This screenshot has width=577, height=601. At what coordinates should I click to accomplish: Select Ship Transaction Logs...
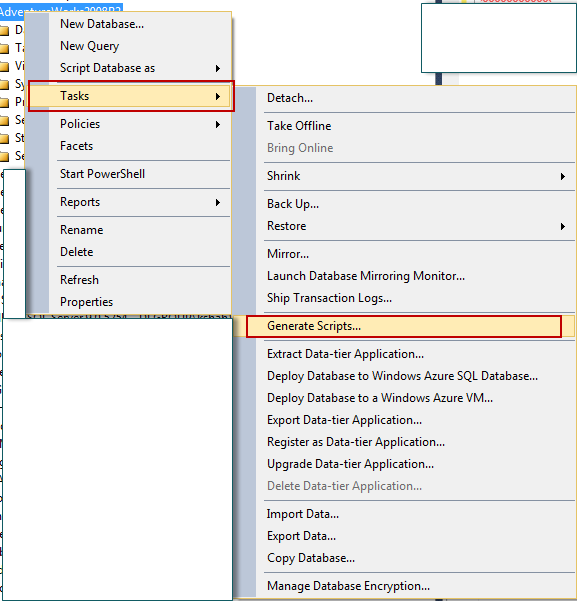point(329,298)
